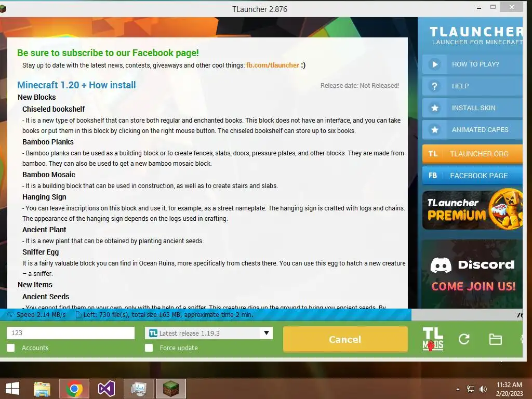
Task: Open the HOW TO PLAY? menu entry
Action: (472, 64)
